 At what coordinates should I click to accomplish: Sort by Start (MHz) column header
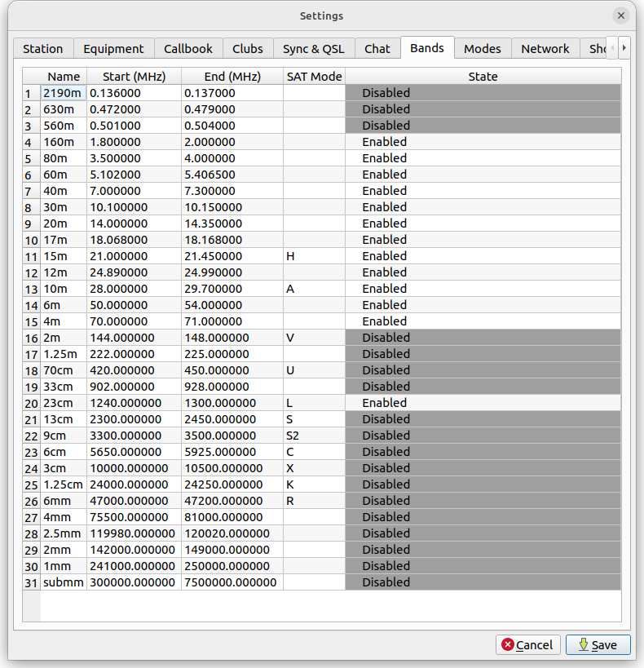point(134,77)
